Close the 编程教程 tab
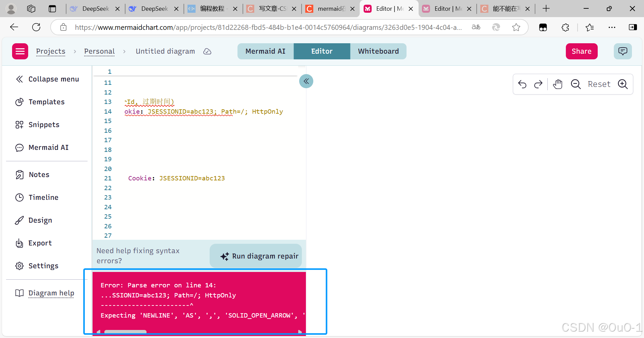The height and width of the screenshot is (338, 644). pyautogui.click(x=235, y=9)
